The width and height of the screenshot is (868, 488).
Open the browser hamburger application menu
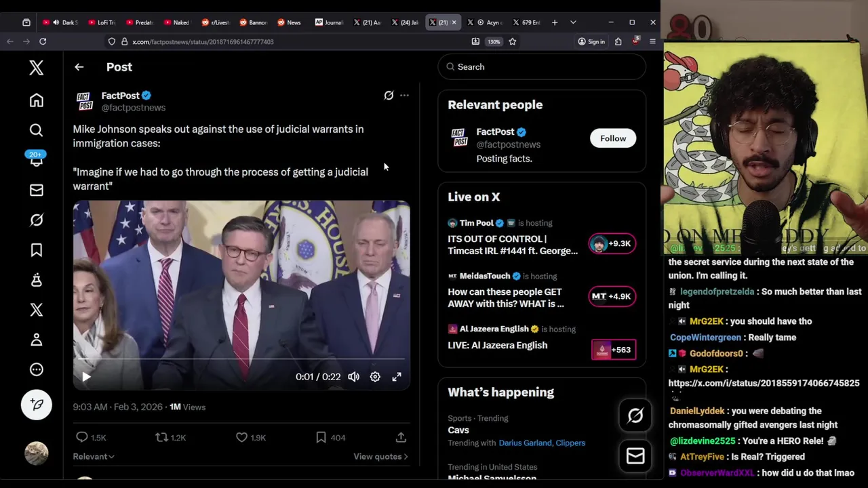tap(652, 42)
